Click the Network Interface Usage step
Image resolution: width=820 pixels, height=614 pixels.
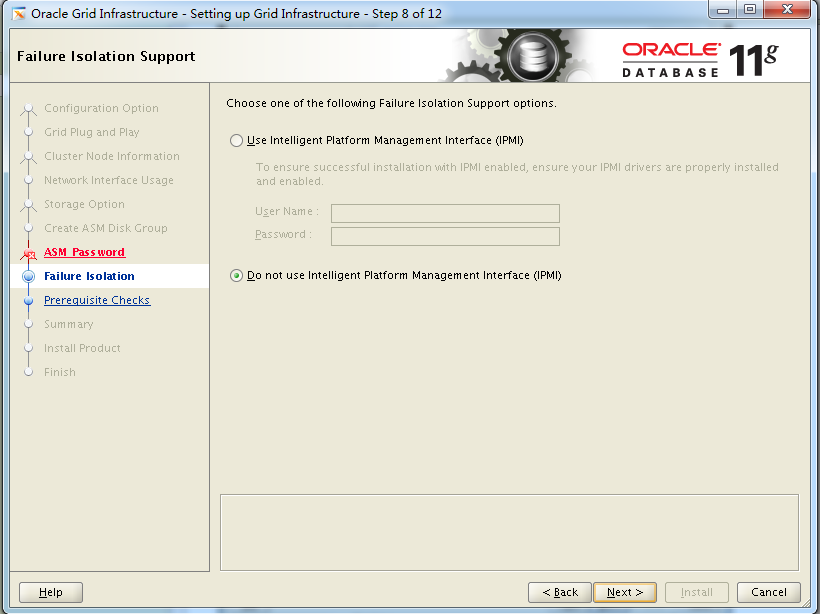(x=109, y=180)
